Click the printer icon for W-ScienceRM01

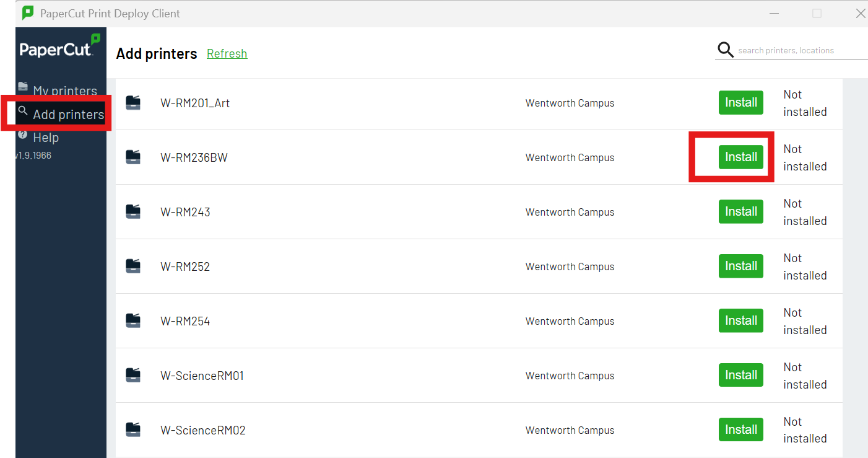[133, 376]
